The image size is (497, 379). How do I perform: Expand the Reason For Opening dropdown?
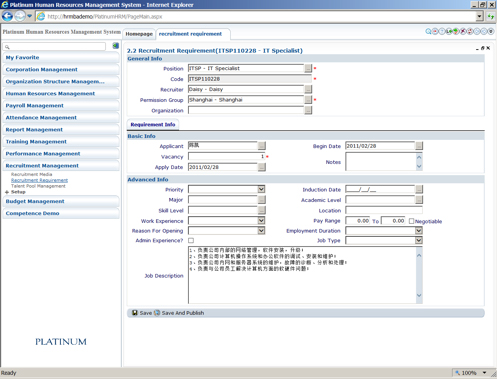click(x=261, y=230)
